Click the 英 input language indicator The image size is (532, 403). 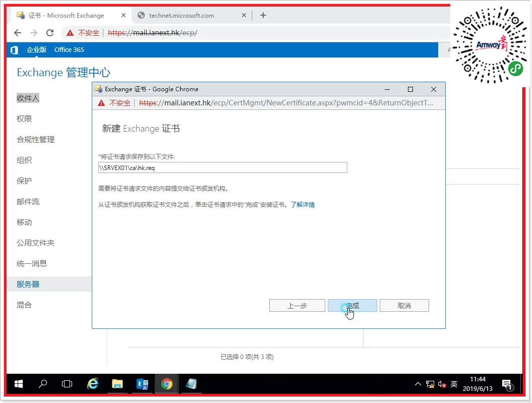pos(454,384)
